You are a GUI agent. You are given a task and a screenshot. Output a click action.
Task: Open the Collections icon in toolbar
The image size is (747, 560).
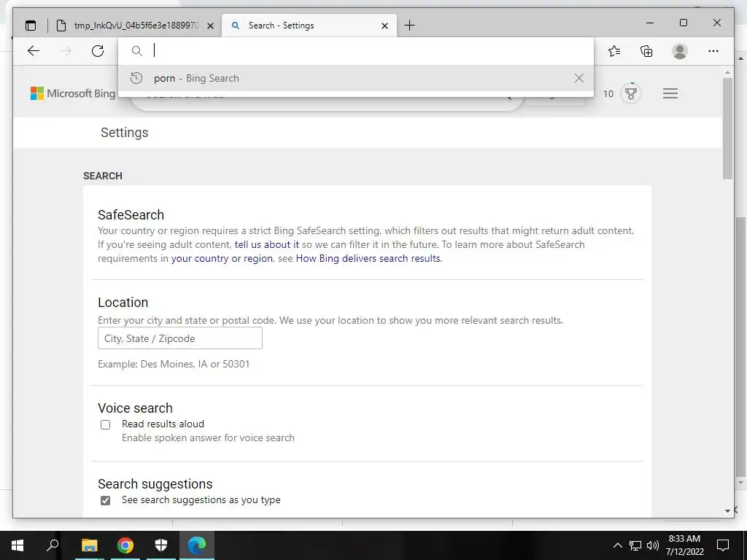646,51
